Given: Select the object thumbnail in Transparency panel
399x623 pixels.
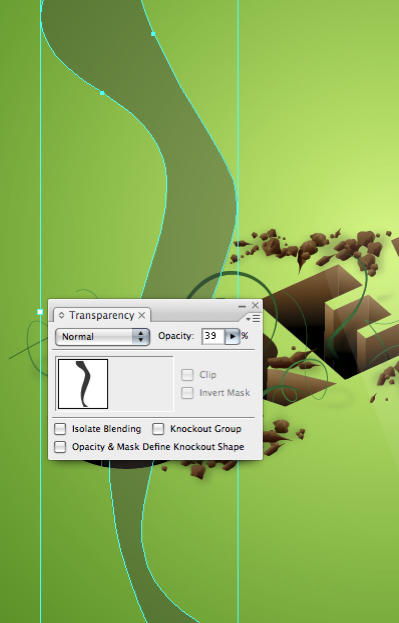Looking at the screenshot, I should click(83, 384).
